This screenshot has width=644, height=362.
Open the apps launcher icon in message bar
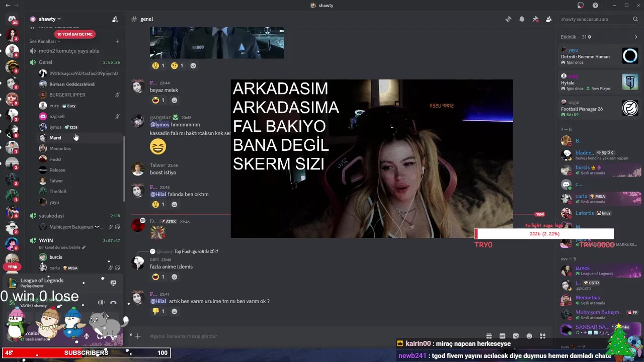coord(543,336)
